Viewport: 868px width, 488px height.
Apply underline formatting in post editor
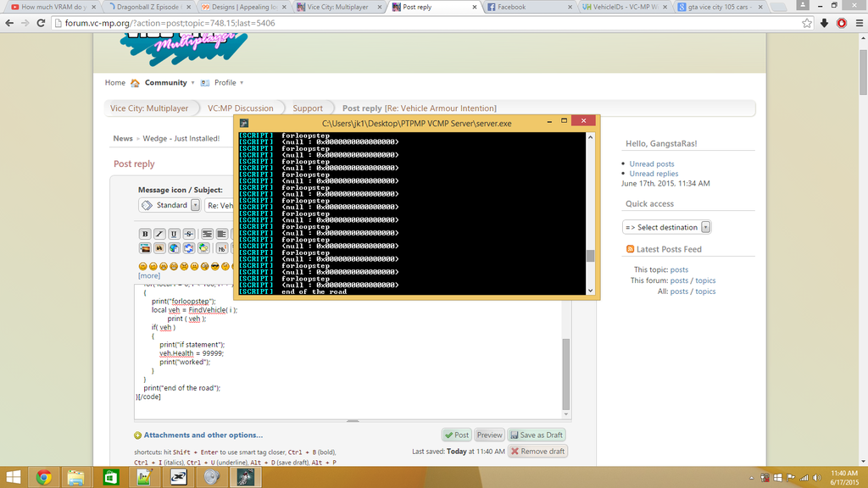click(x=174, y=234)
